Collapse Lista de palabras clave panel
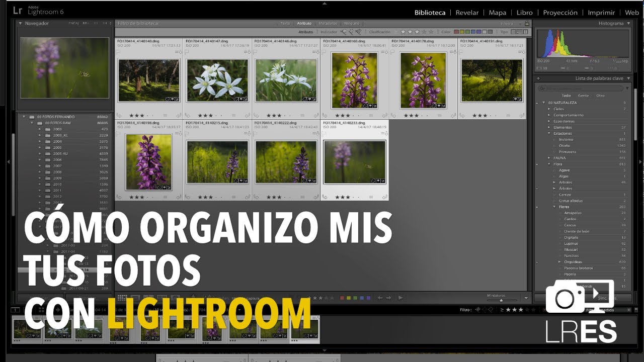The width and height of the screenshot is (644, 362). [x=629, y=78]
